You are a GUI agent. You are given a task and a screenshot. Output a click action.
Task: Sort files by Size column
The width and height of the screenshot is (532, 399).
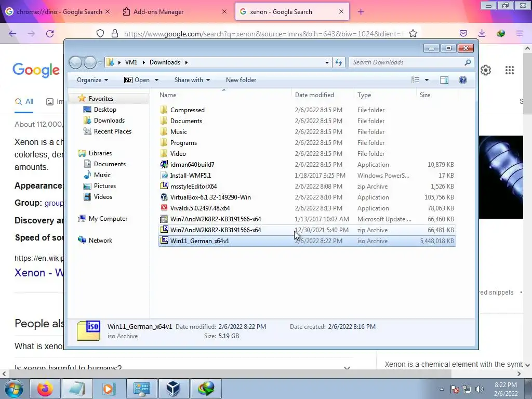point(436,95)
